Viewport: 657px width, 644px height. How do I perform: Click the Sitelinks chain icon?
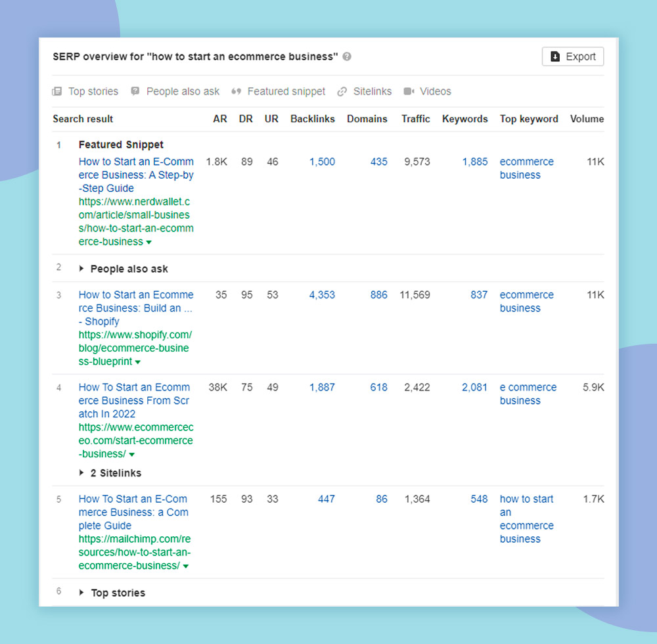click(342, 91)
